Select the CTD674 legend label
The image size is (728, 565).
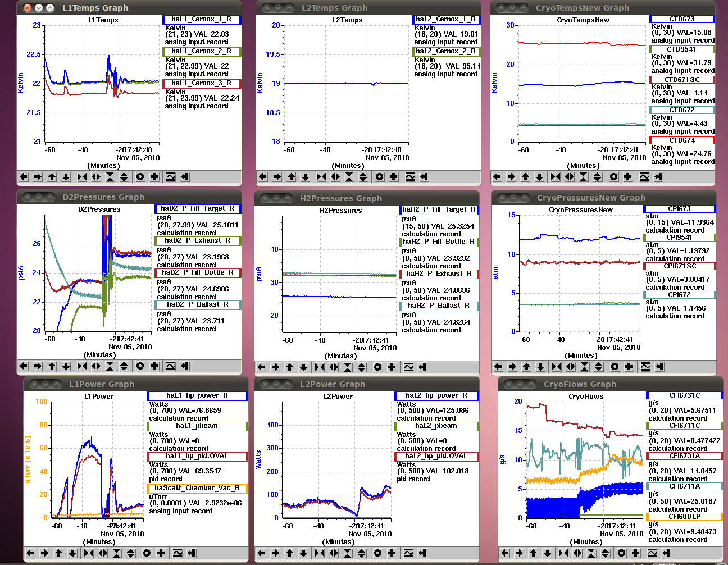[682, 140]
